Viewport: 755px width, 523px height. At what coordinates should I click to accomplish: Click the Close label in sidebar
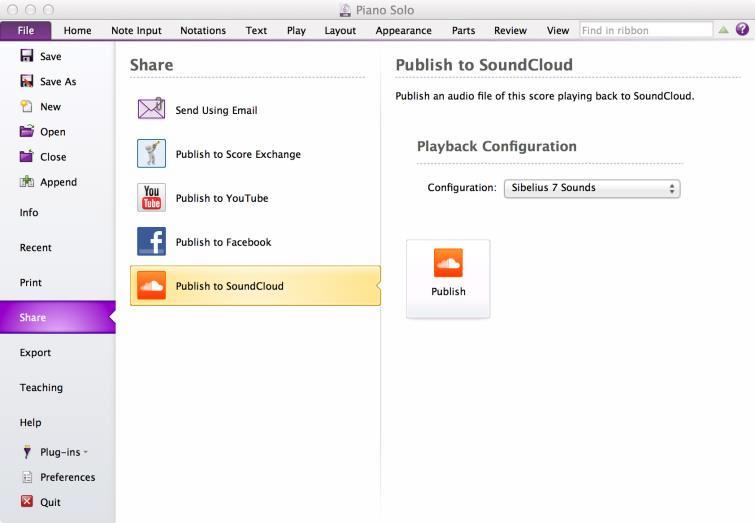53,157
